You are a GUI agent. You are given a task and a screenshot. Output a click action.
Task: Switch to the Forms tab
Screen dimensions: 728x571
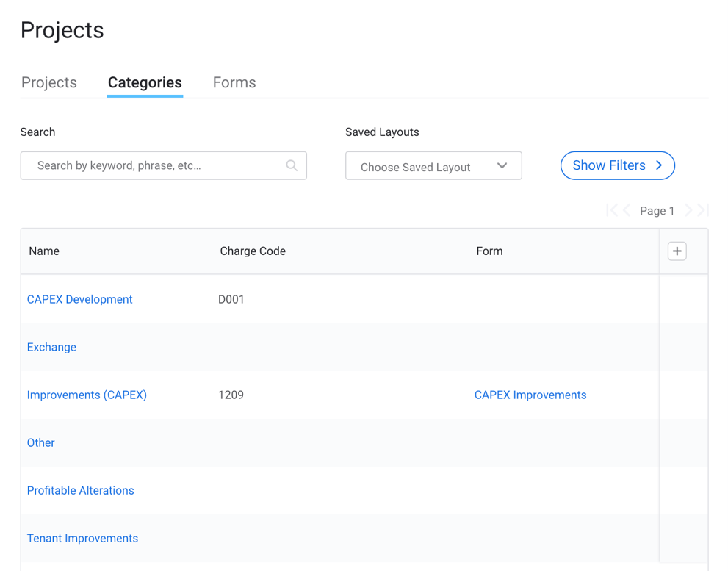pyautogui.click(x=234, y=82)
